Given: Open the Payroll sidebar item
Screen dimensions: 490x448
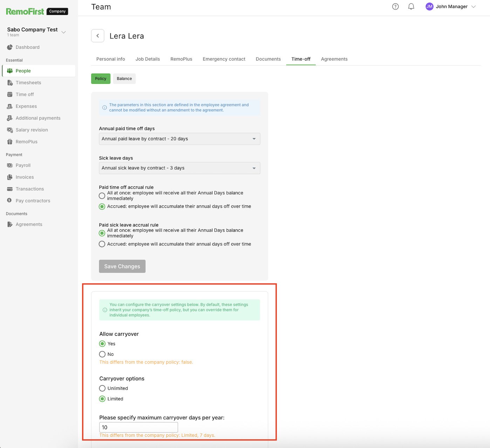Looking at the screenshot, I should pos(23,165).
